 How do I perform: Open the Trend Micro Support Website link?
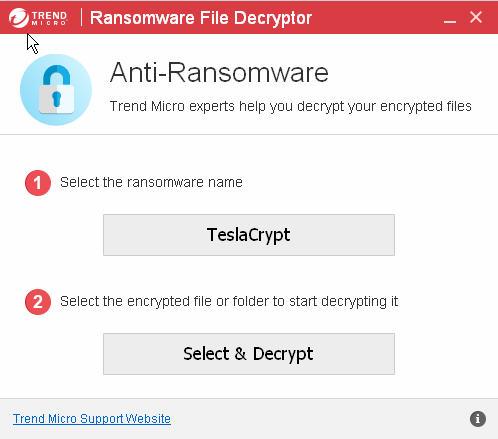tap(92, 419)
